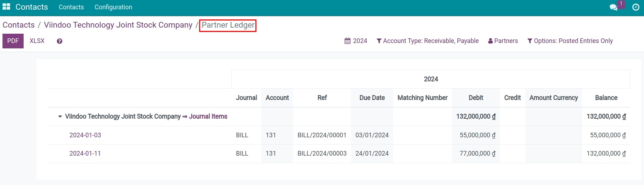Click the activities clock icon
Screen dimensions: 644x185
[636, 7]
